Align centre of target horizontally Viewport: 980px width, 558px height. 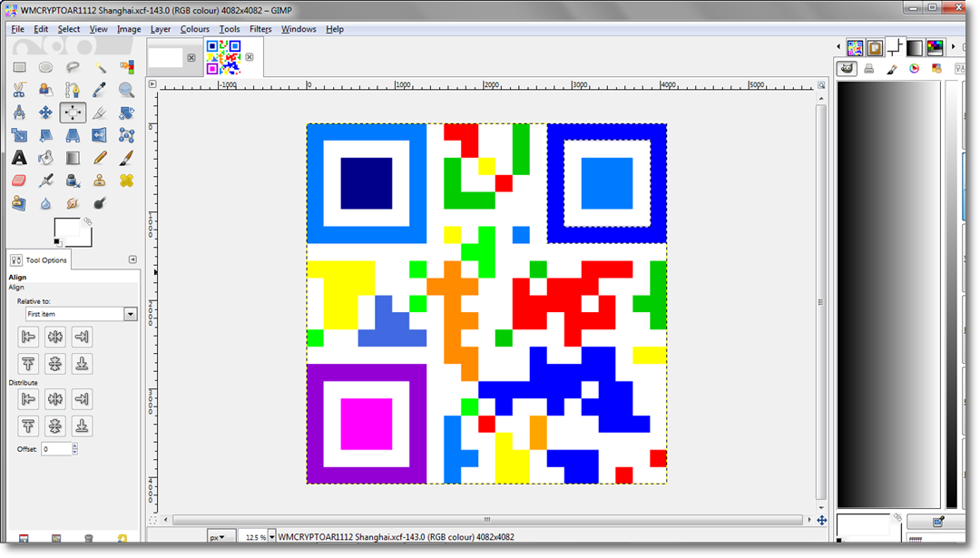(x=55, y=337)
